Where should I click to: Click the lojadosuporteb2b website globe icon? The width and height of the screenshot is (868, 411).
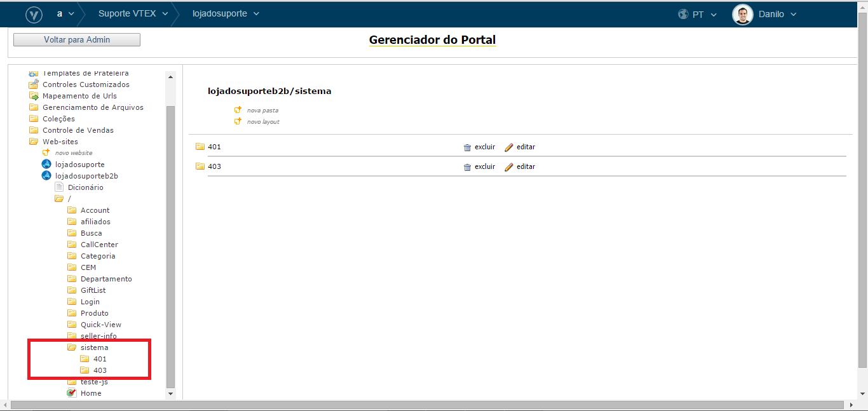pos(46,175)
